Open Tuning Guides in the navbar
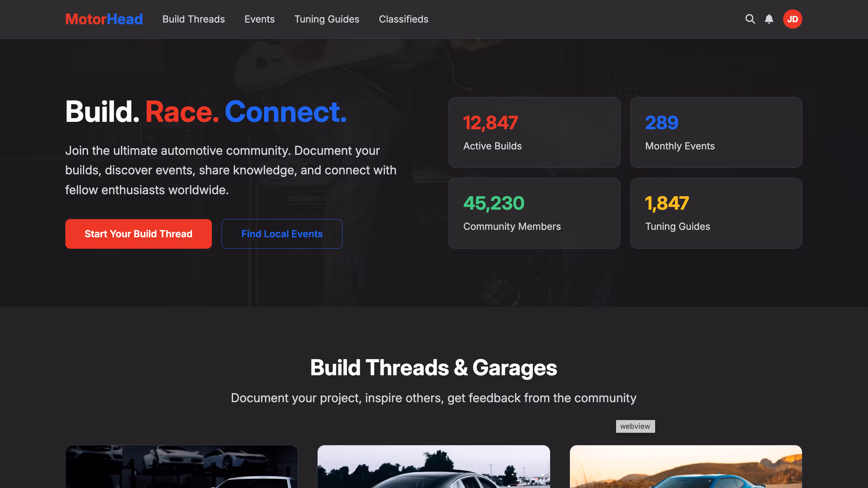This screenshot has width=868, height=488. (326, 19)
